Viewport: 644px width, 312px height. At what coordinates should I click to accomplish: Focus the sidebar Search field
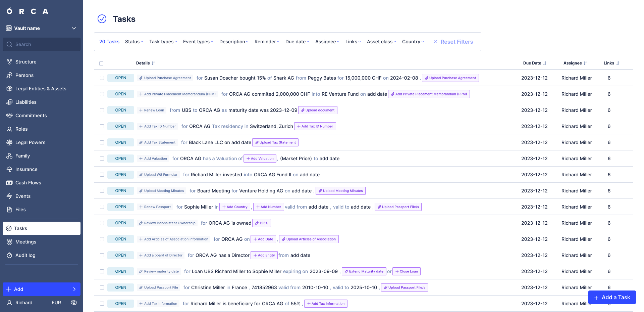point(42,44)
